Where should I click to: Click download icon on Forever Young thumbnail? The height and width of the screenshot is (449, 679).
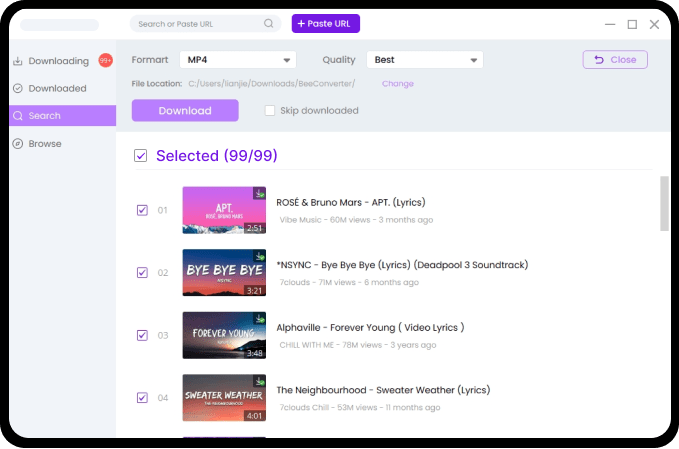259,319
